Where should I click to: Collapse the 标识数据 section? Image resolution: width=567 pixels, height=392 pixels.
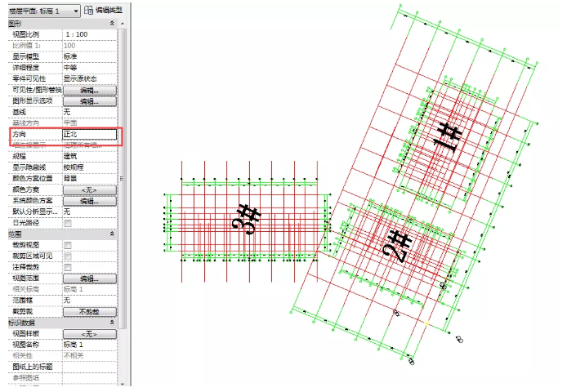tap(112, 323)
